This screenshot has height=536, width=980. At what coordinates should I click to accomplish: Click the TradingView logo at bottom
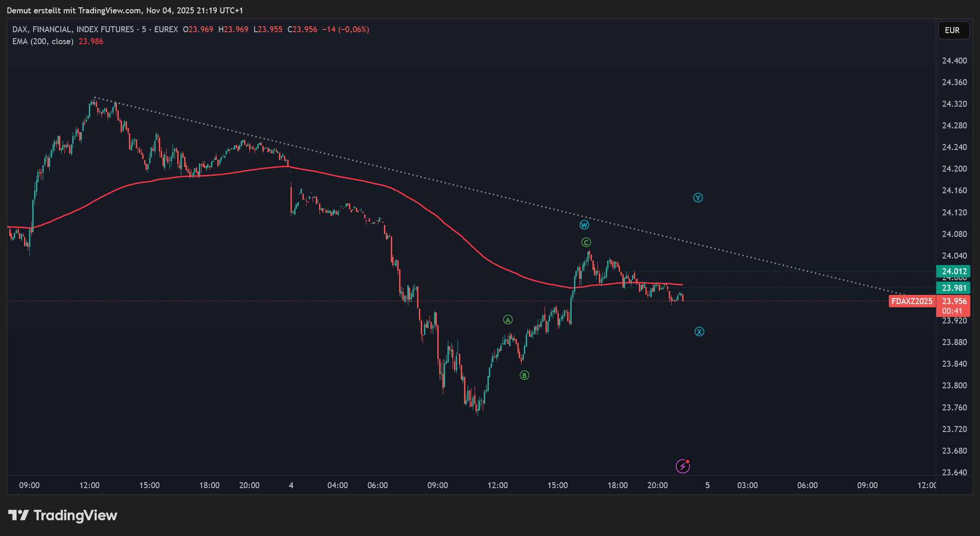coord(63,515)
